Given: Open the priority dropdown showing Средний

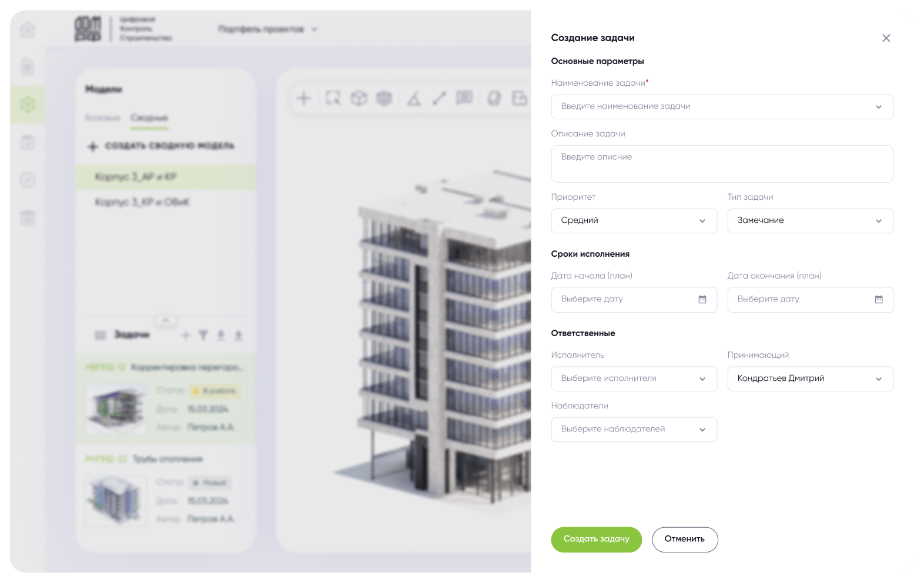Looking at the screenshot, I should [x=634, y=221].
